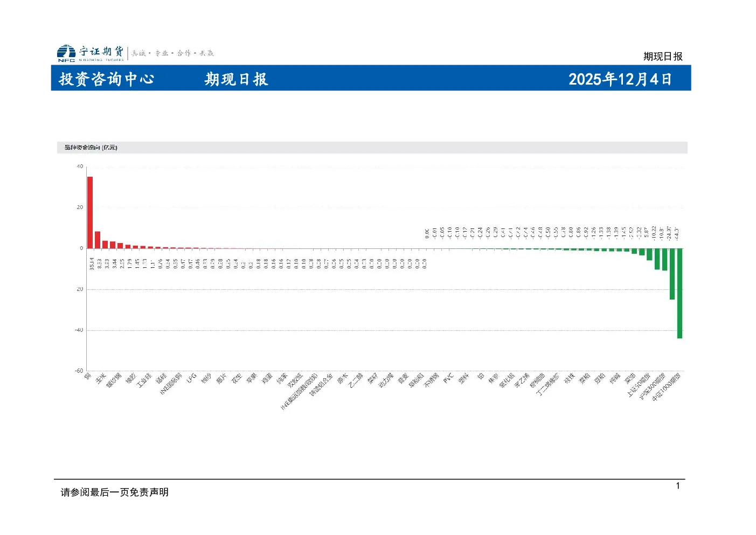
Task: Click the x-axis label 纯碱
Action: pos(615,378)
